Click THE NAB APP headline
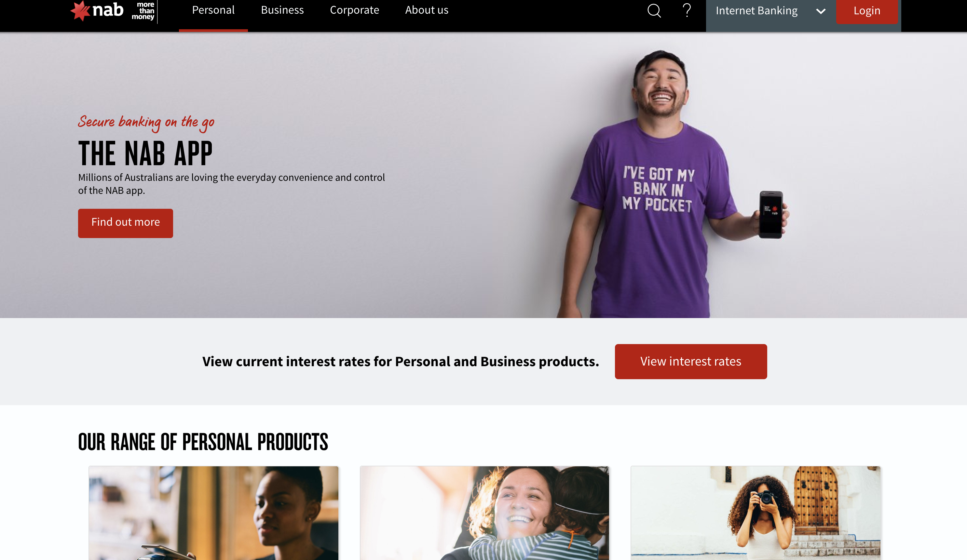 pyautogui.click(x=145, y=153)
